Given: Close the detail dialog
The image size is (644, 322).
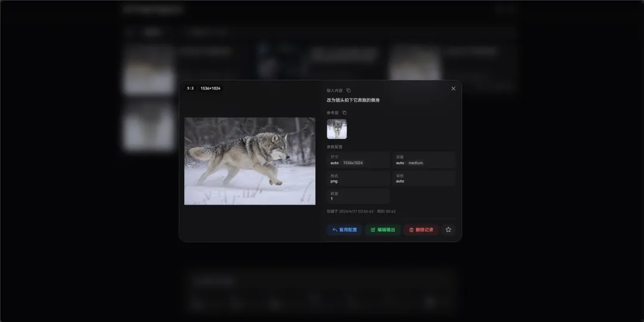Looking at the screenshot, I should (453, 88).
